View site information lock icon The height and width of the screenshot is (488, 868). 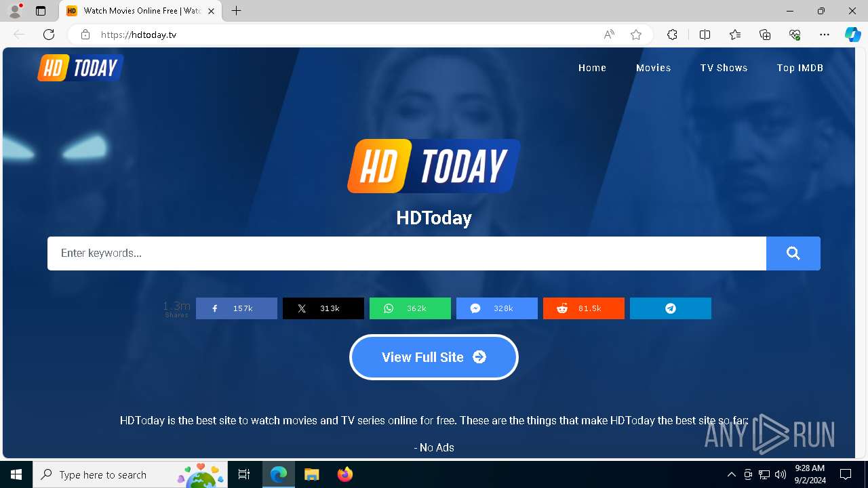pos(85,35)
